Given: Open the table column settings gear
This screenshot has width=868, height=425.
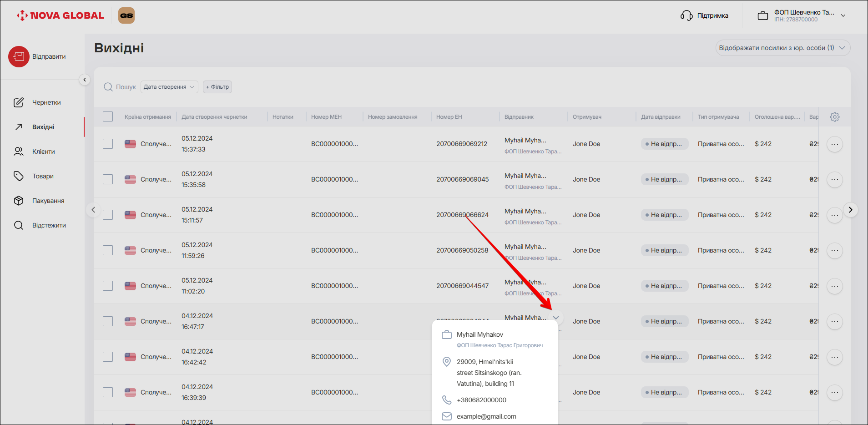Looking at the screenshot, I should tap(834, 117).
